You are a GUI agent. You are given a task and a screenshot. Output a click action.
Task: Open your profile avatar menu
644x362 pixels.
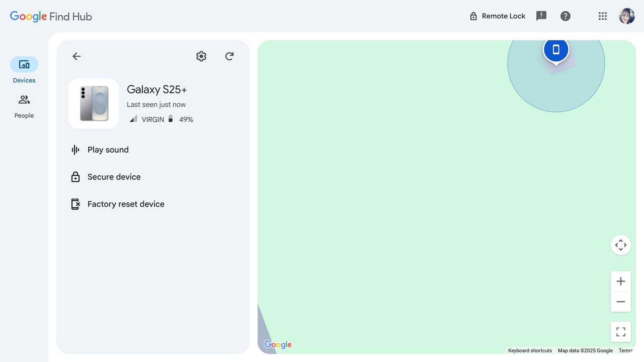click(626, 16)
